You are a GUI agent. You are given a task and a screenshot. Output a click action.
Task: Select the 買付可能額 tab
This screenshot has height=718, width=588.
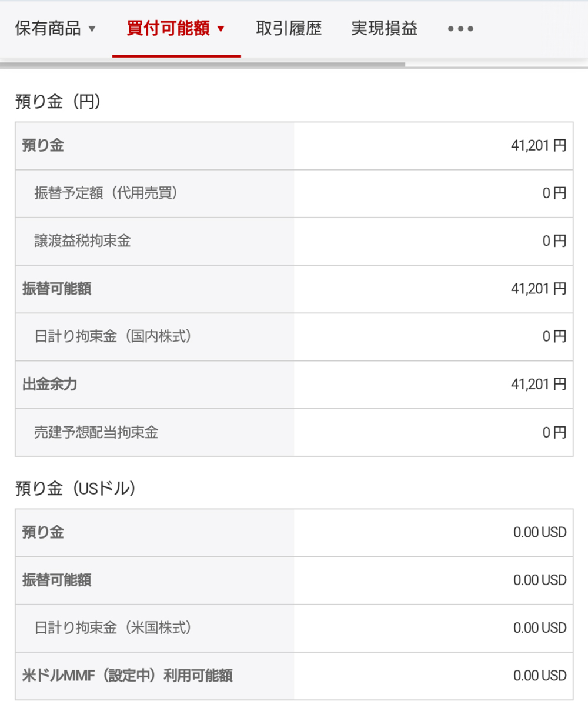[x=168, y=28]
